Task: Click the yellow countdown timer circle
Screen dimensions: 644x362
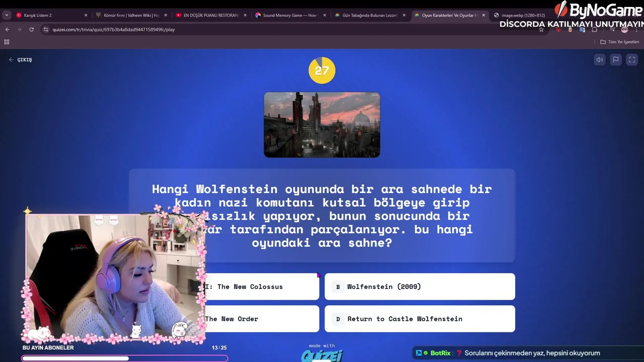Action: pos(322,70)
